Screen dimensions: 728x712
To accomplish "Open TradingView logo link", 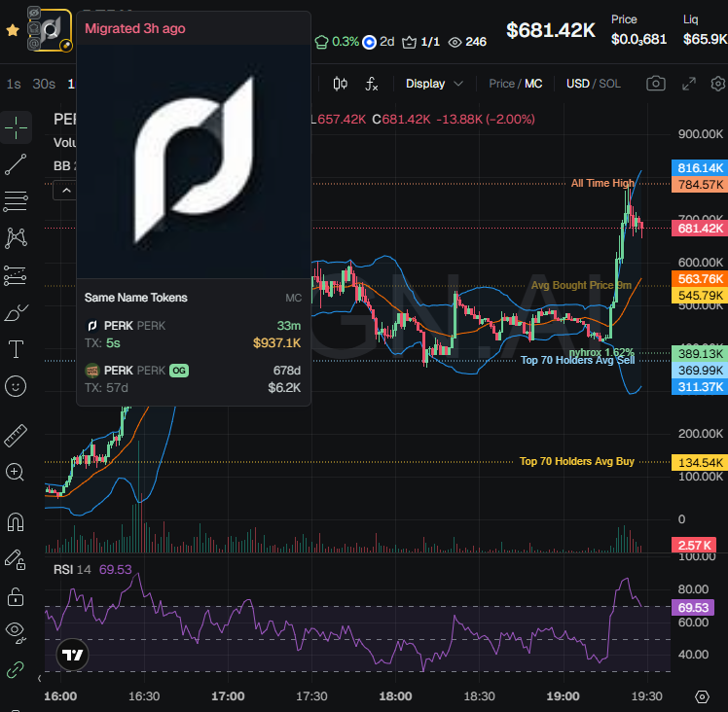I will pos(72,655).
